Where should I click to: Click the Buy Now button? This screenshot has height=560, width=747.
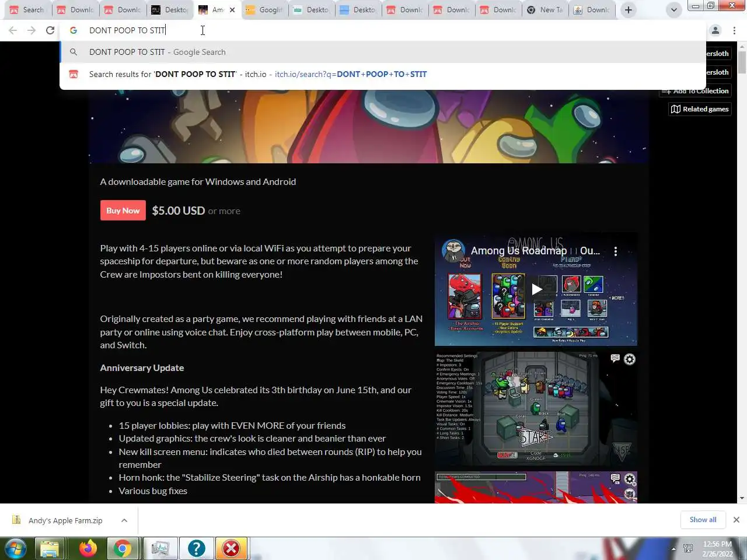coord(123,211)
